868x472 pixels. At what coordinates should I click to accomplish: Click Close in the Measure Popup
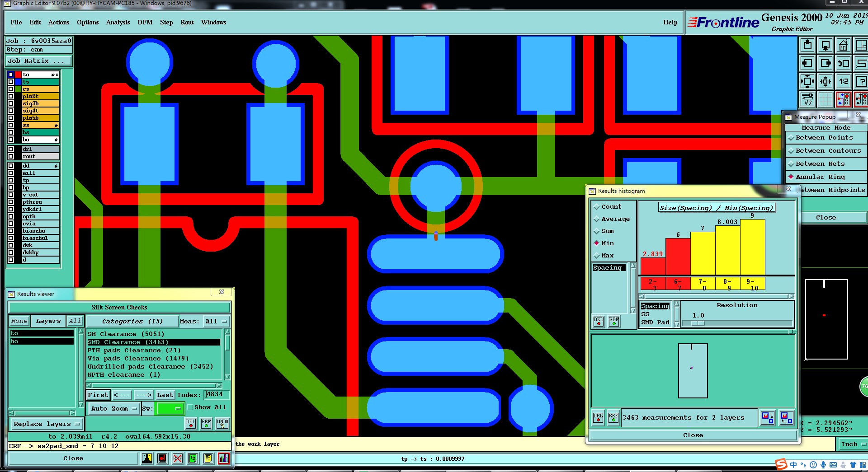click(826, 217)
